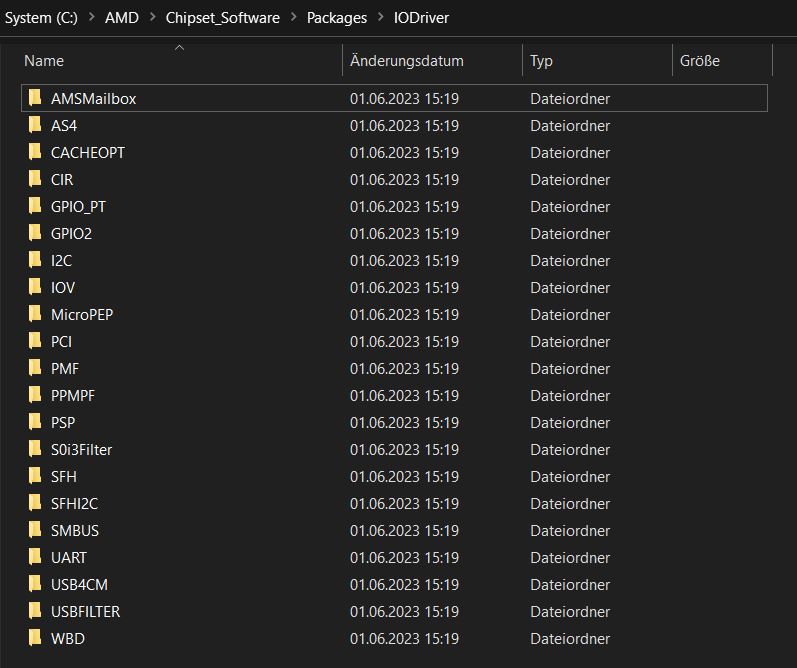
Task: Click the IOV folder icon
Action: [x=35, y=286]
